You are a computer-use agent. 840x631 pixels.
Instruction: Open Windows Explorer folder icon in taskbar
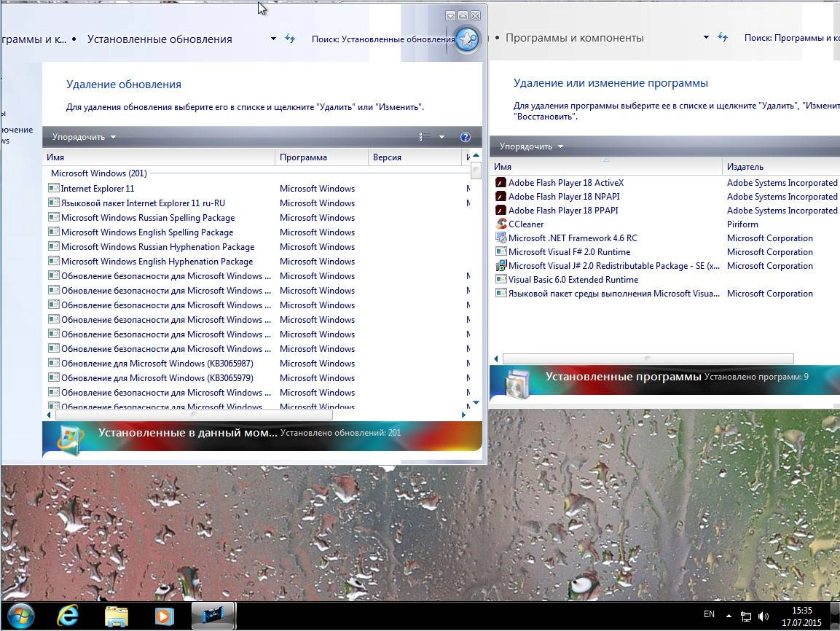click(x=117, y=616)
